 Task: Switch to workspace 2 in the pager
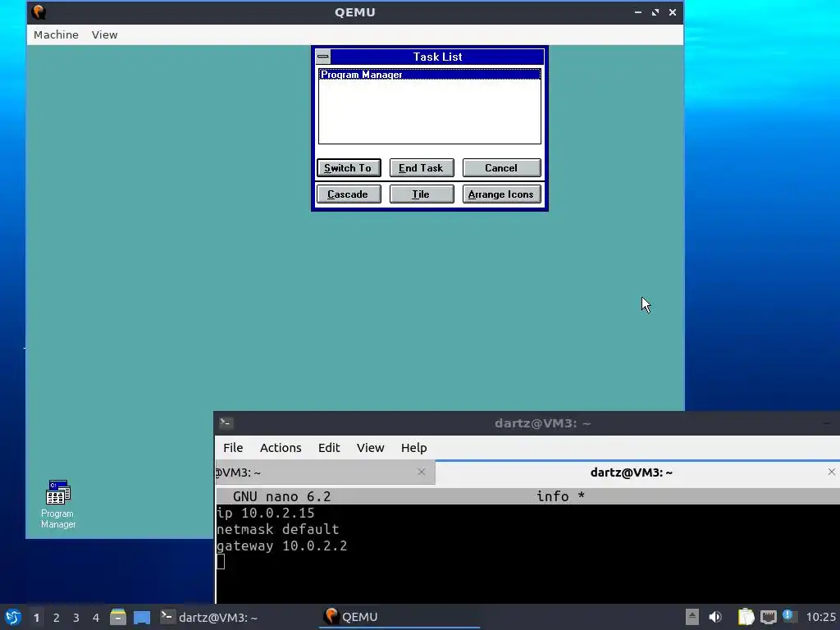[x=57, y=618]
